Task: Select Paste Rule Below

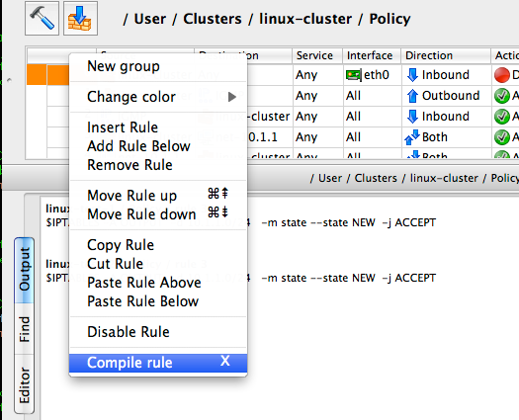Action: (158, 301)
